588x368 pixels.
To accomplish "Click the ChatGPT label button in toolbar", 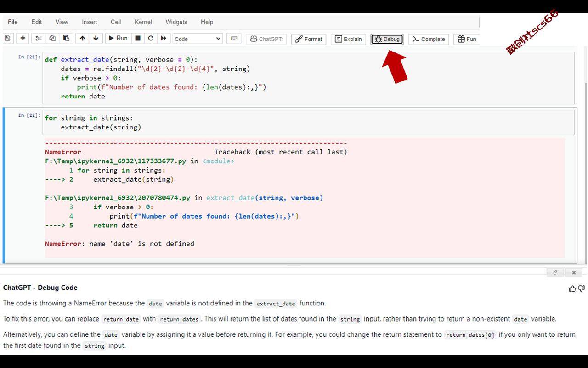I will [266, 39].
